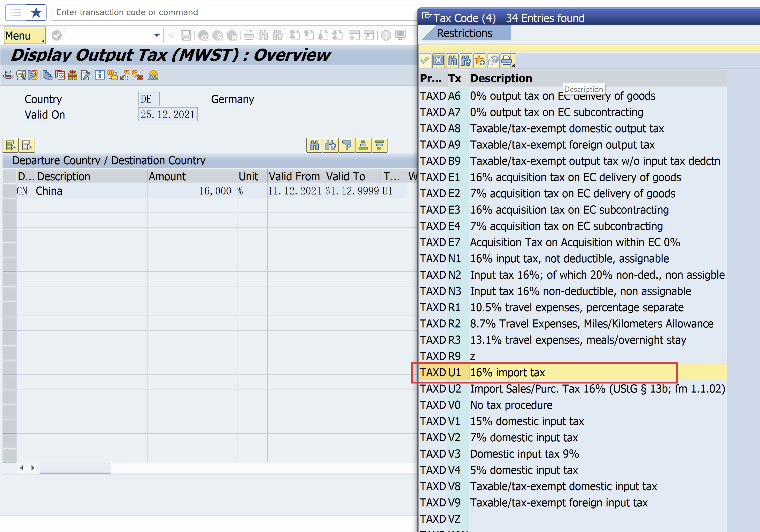
Task: Click the Amount column header
Action: click(x=192, y=176)
